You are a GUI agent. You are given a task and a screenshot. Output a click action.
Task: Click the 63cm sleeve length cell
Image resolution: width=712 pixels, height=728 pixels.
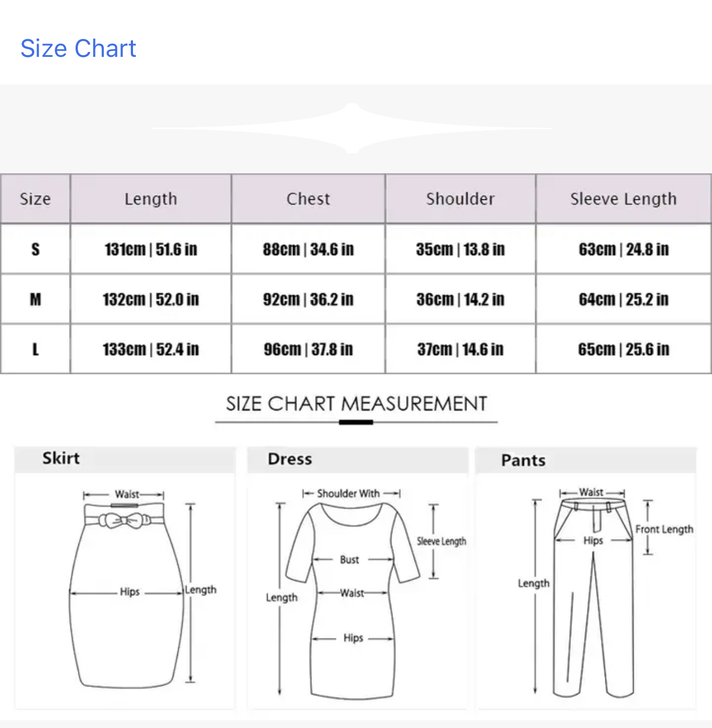pos(623,249)
